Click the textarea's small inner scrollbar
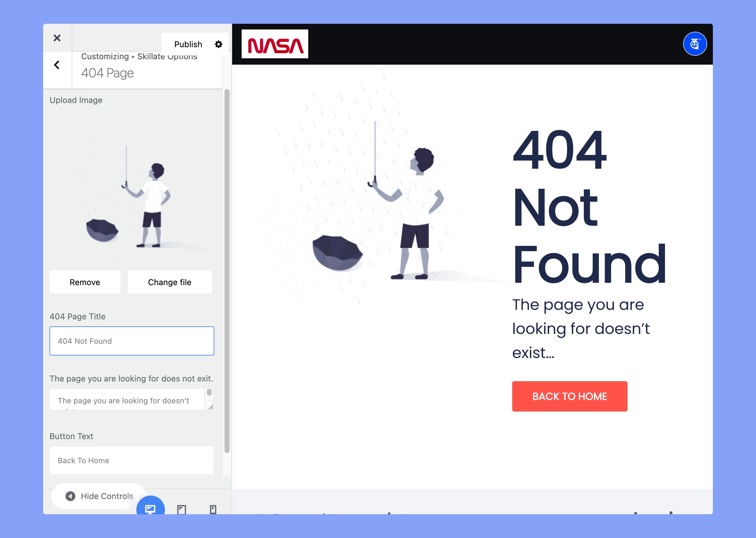Viewport: 756px width, 538px height. tap(209, 392)
